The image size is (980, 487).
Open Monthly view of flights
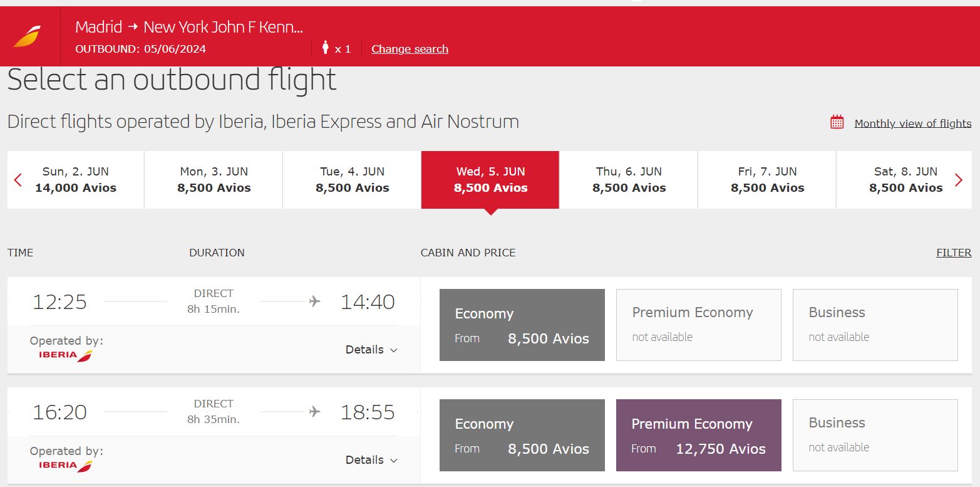click(912, 123)
